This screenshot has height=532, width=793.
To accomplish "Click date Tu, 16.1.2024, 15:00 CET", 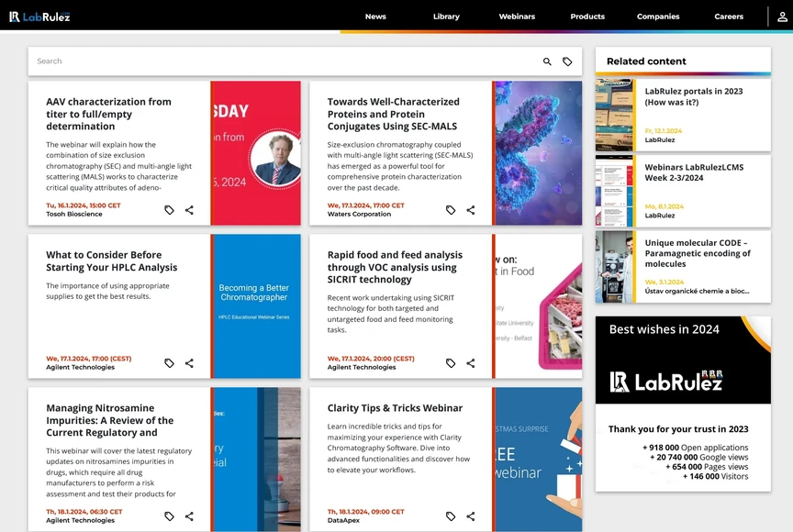I will pyautogui.click(x=84, y=205).
